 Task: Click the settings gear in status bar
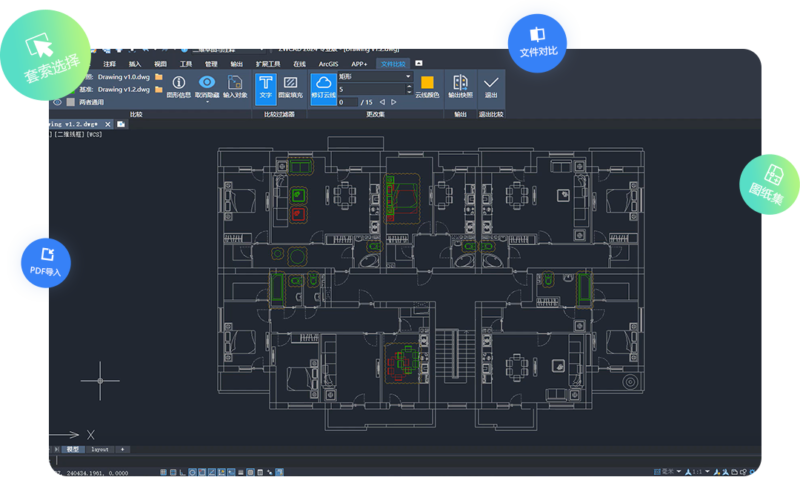(753, 472)
